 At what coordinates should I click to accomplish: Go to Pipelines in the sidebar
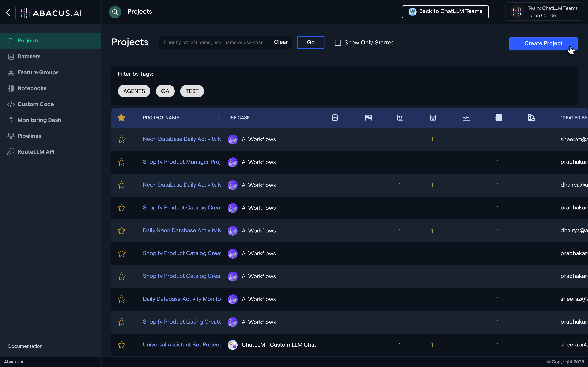tap(29, 136)
